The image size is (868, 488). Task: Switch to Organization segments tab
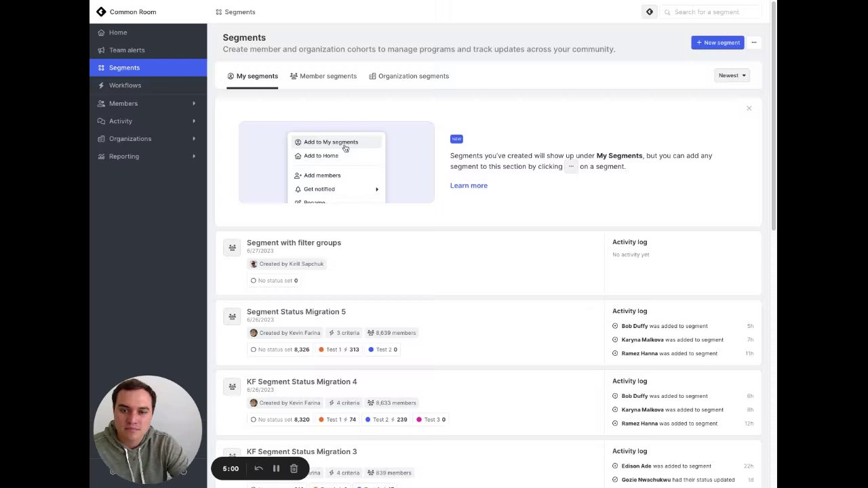coord(409,76)
